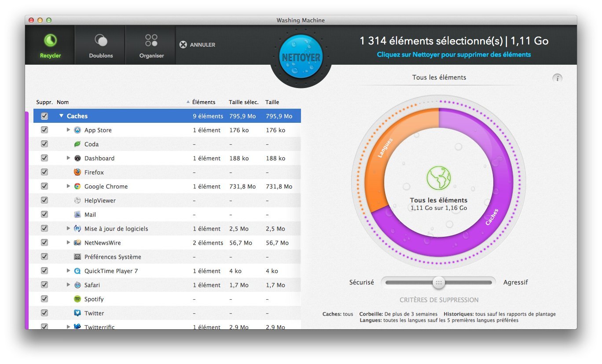
Task: Click the Préférences Système icon
Action: [x=77, y=257]
